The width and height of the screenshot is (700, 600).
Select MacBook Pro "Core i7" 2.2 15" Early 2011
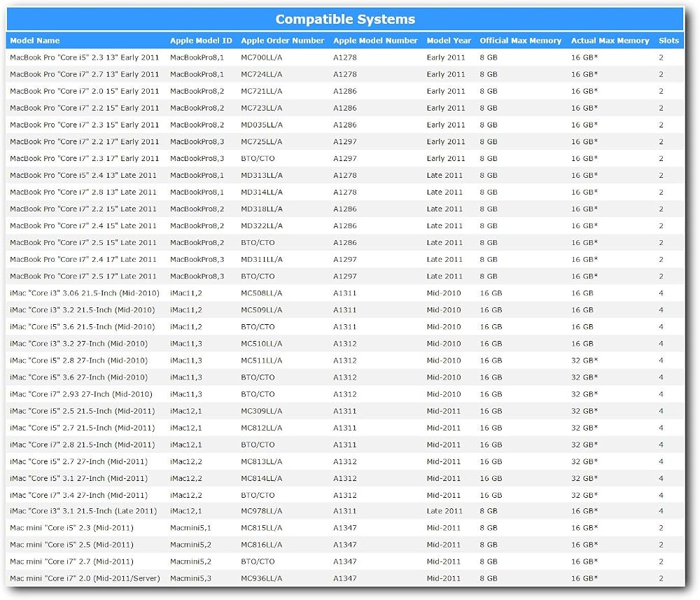(x=85, y=108)
